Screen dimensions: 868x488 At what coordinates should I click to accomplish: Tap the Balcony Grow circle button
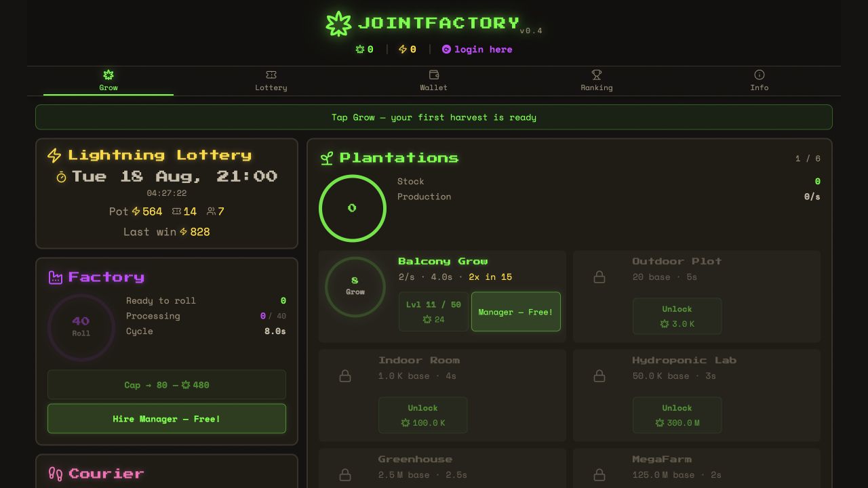pos(355,287)
